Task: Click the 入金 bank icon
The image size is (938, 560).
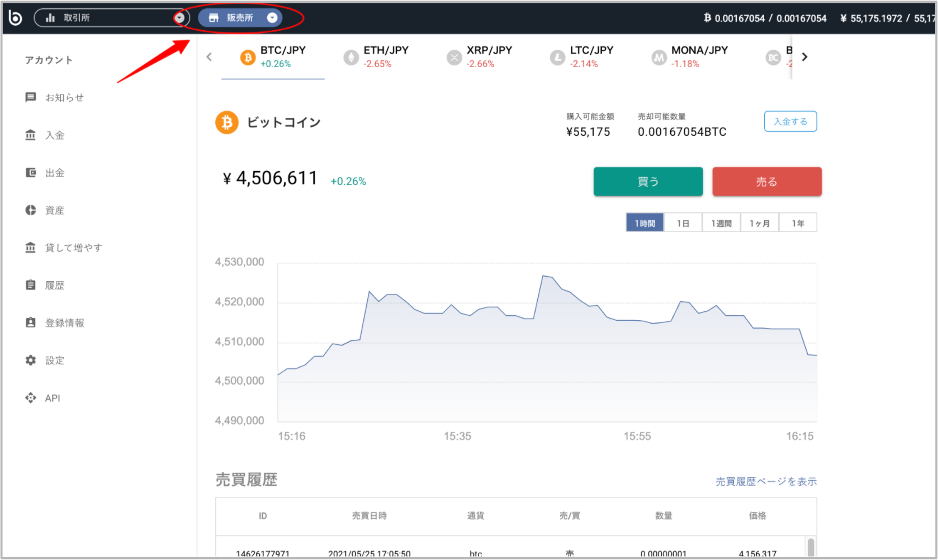Action: pos(31,135)
